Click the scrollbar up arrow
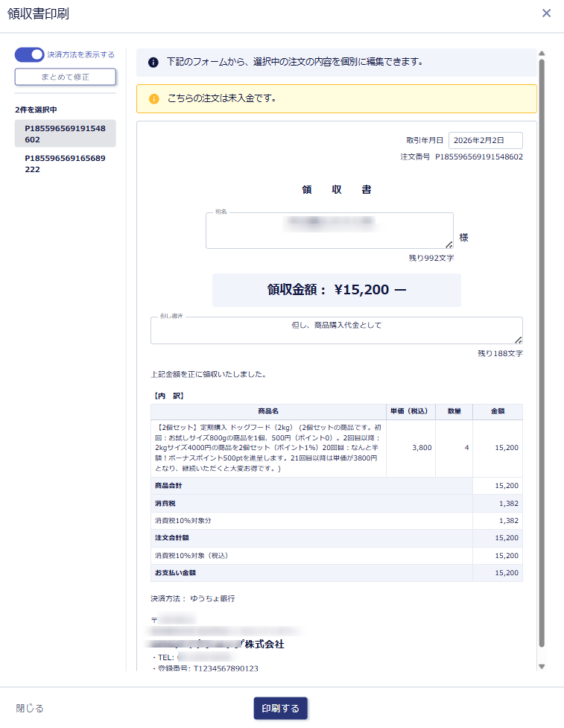This screenshot has width=564, height=728. [x=542, y=54]
